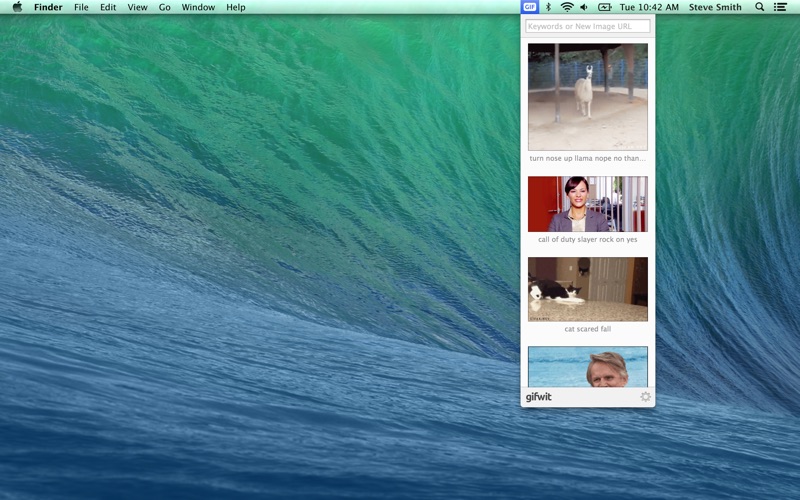Open the Apple menu
This screenshot has height=500, width=800.
[x=17, y=7]
